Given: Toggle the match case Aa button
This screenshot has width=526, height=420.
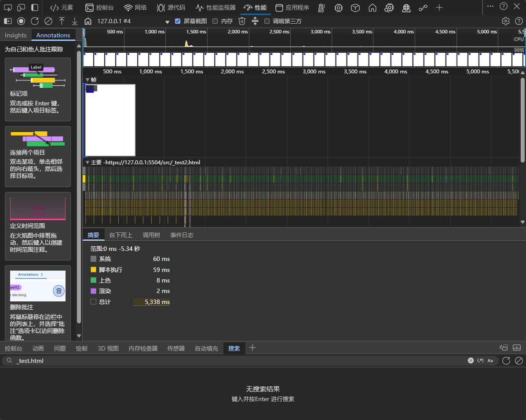Looking at the screenshot, I should click(490, 361).
